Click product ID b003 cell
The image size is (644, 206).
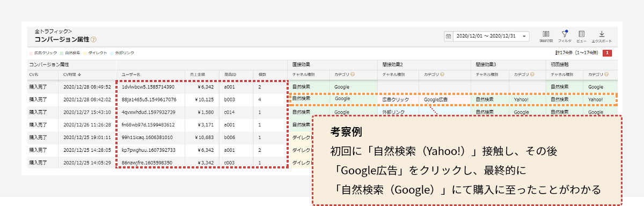click(230, 99)
